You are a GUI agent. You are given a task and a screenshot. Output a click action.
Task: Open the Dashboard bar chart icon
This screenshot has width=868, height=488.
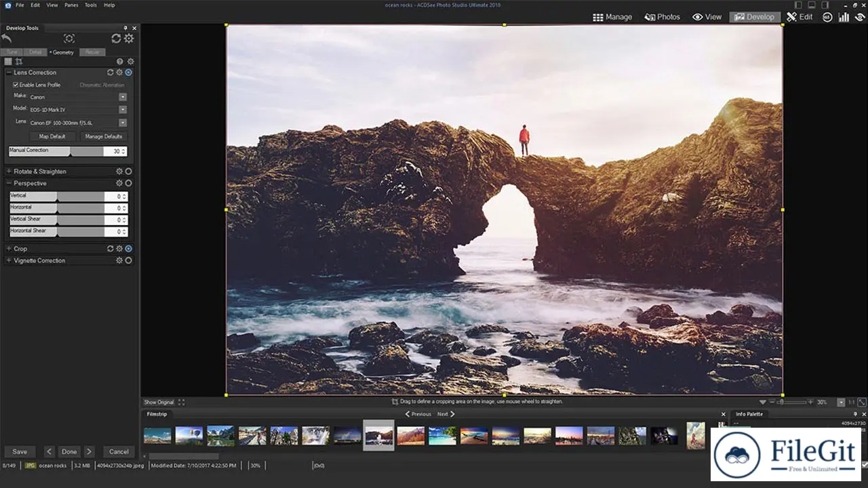[844, 17]
